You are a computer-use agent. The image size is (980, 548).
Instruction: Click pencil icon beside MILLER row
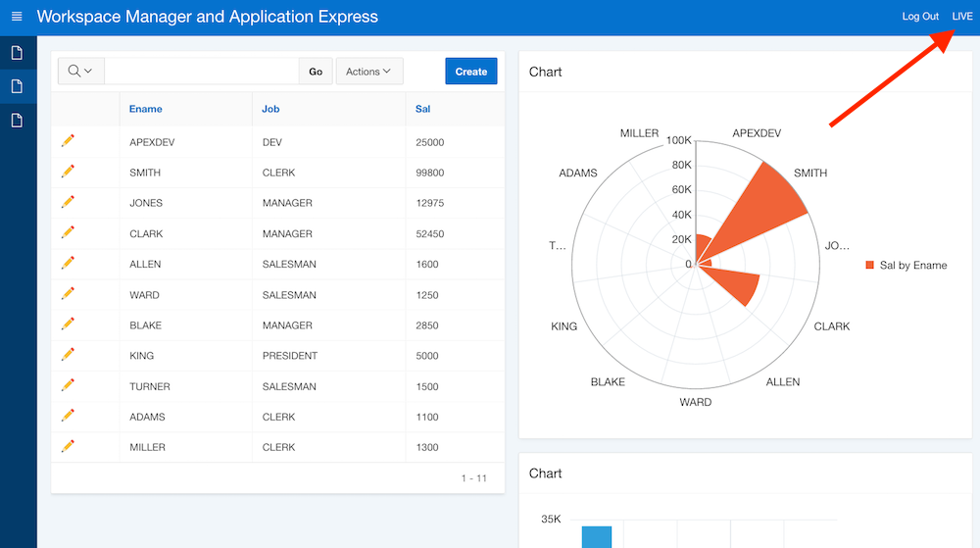point(68,446)
